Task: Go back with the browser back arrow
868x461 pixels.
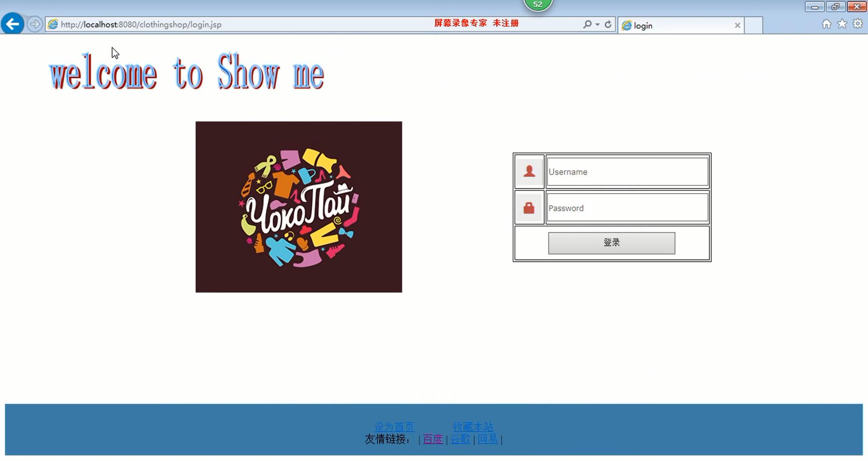Action: pos(12,24)
